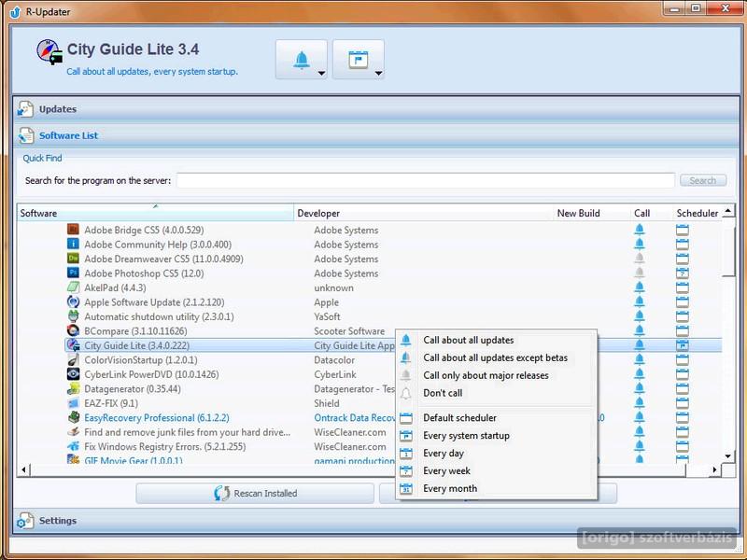Select Every day menu entry
747x560 pixels.
(496, 453)
